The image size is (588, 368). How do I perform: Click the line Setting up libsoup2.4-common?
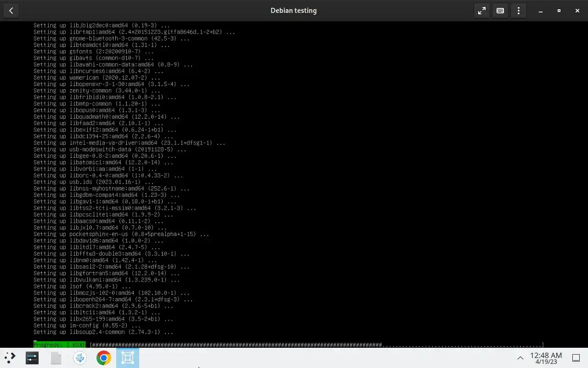click(x=103, y=332)
